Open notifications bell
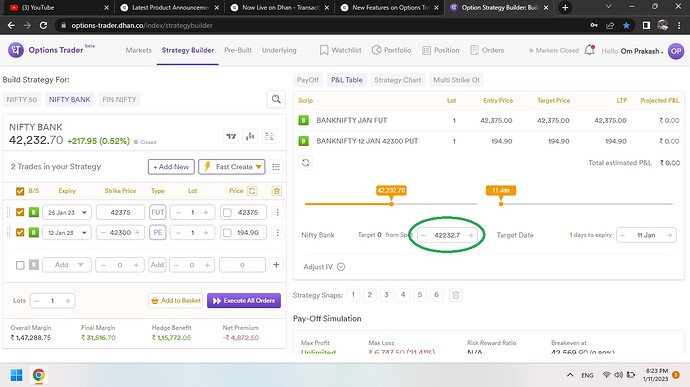Viewport: 690px width, 387px height. 590,50
